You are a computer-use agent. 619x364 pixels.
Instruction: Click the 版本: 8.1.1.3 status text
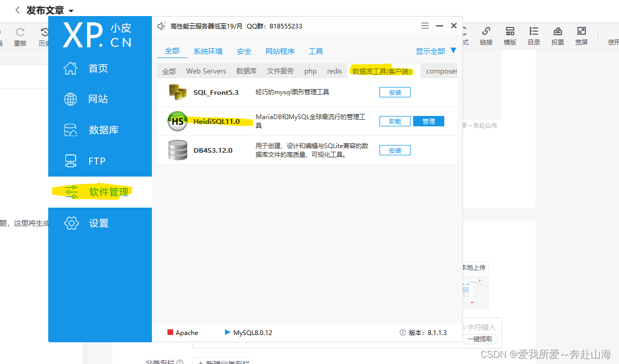point(428,332)
